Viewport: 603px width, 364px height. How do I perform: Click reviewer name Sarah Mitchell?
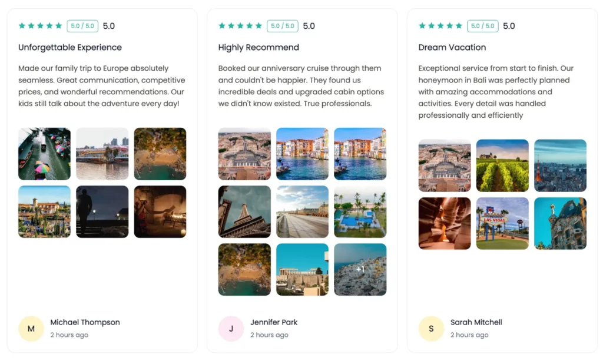476,322
